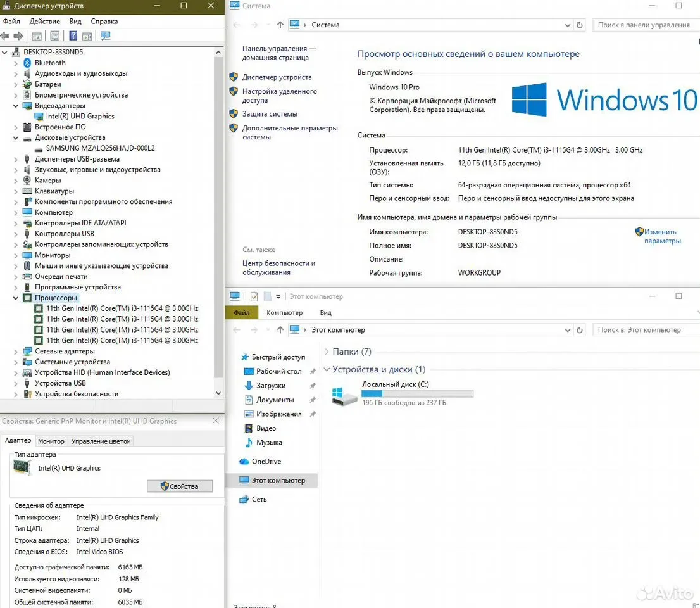Open Загрузки in quick access sidebar
This screenshot has height=608, width=700.
point(270,386)
